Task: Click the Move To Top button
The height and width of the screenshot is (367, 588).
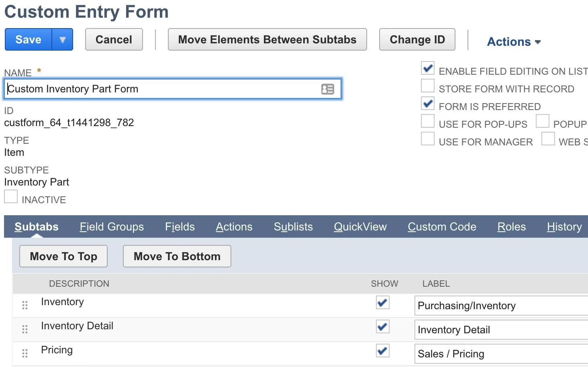Action: 63,256
